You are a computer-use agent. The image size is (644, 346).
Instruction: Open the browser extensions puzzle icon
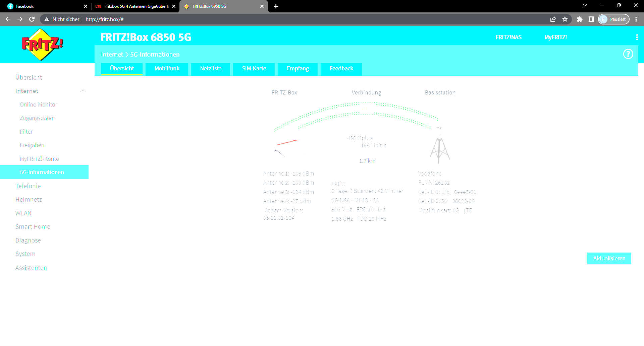(580, 19)
